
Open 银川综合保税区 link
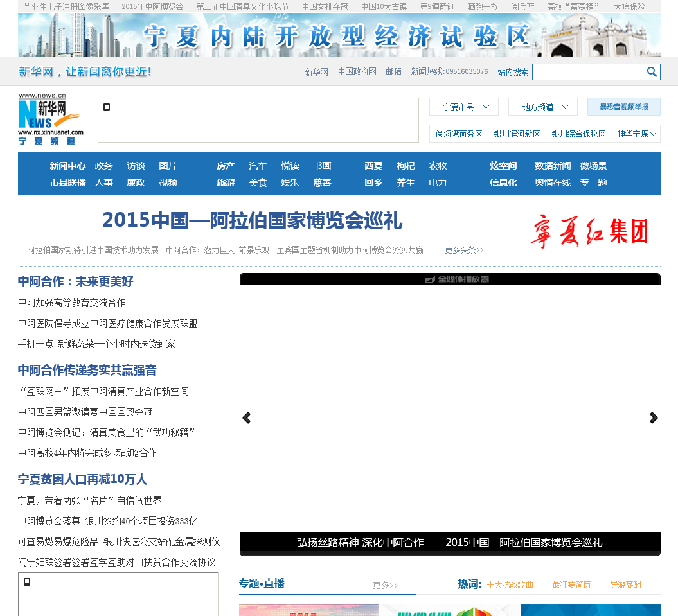point(578,134)
